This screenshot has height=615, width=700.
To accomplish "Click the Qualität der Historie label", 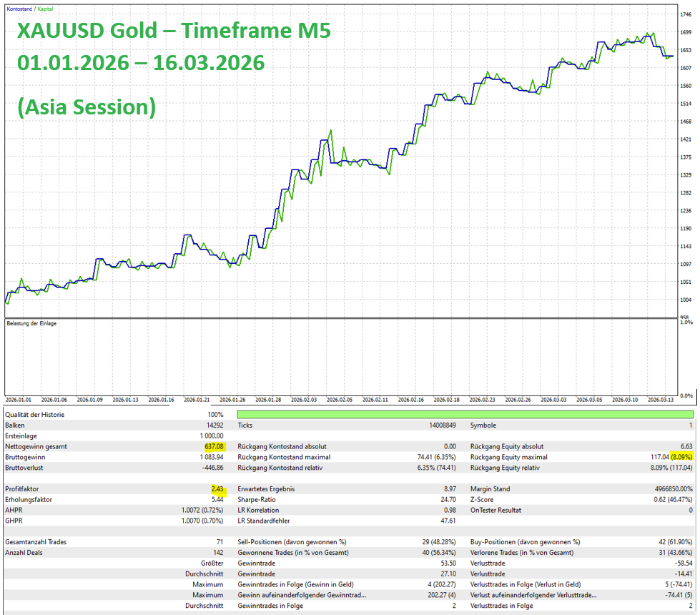I will tap(35, 415).
